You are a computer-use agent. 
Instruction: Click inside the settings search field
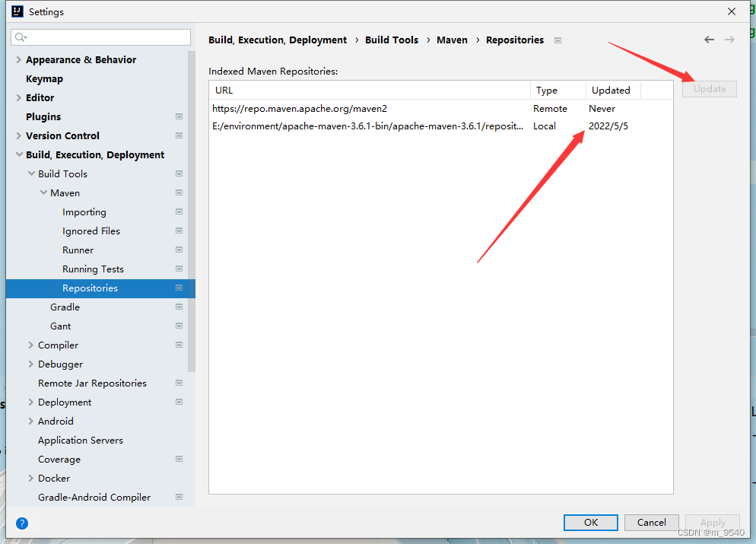(100, 37)
